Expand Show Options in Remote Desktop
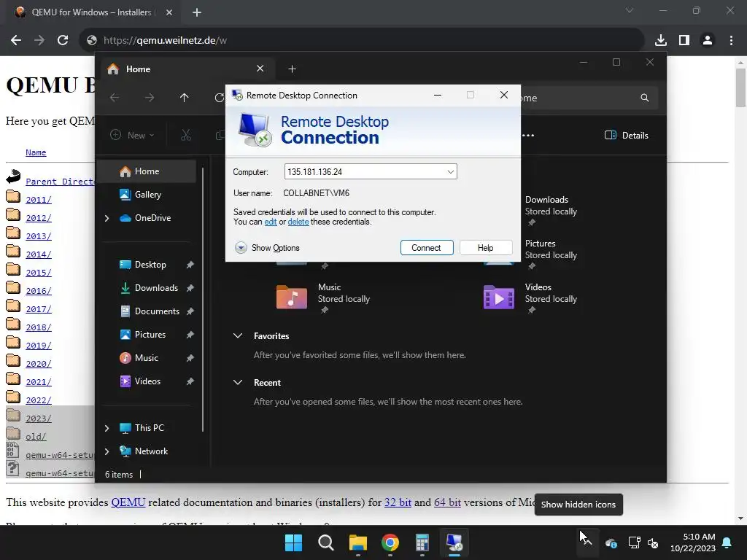Viewport: 747px width, 560px height. click(x=267, y=248)
